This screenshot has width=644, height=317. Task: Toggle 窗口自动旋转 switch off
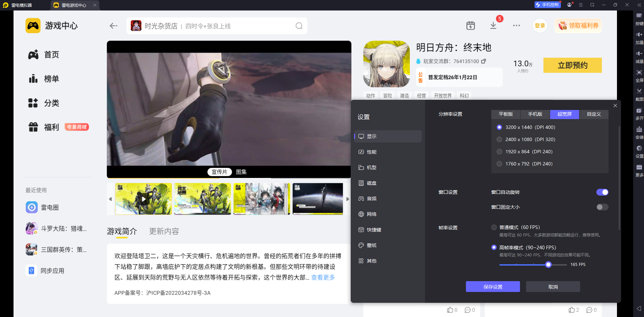tap(602, 192)
